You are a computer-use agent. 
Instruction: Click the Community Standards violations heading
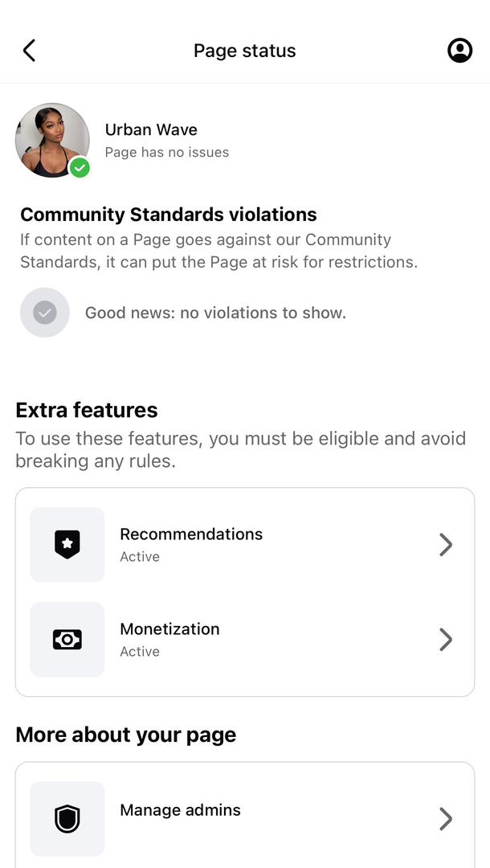click(x=169, y=215)
